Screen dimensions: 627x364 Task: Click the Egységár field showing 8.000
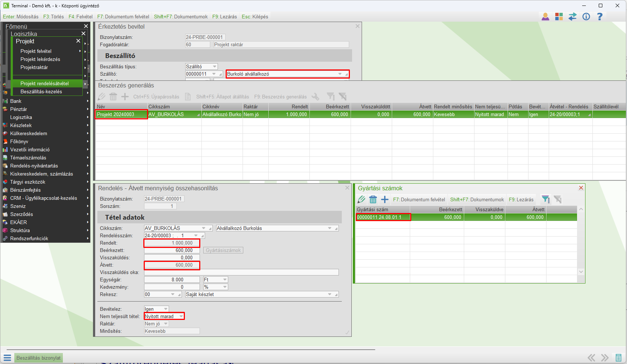coord(172,280)
